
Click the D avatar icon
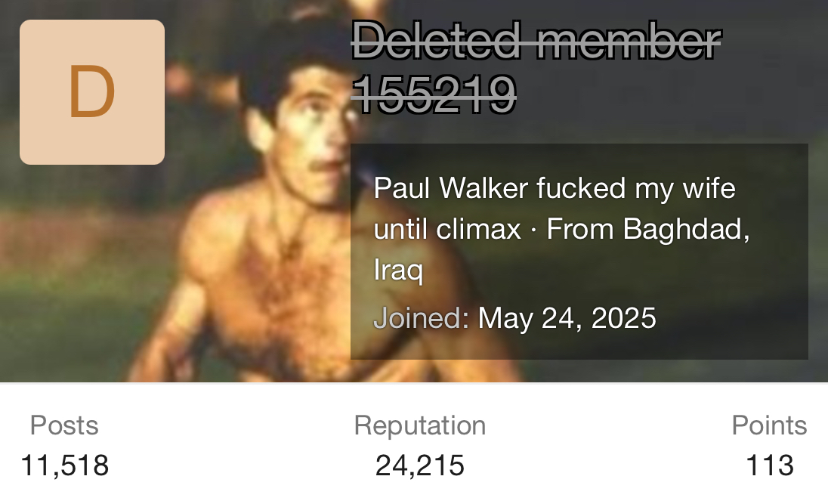pos(92,92)
